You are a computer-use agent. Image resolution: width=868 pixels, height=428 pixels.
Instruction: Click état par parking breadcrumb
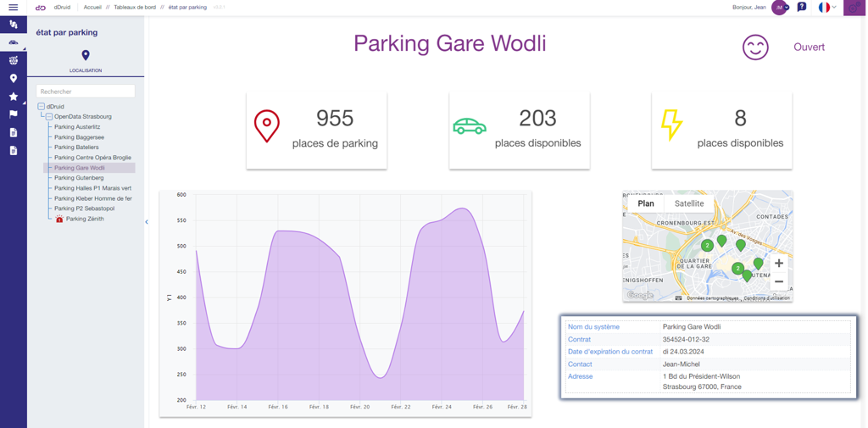point(187,8)
